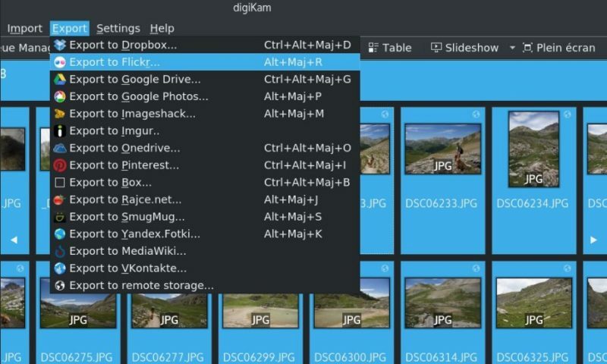This screenshot has width=607, height=364.
Task: Select the DSC06234.JPG portrait thumbnail
Action: click(534, 149)
